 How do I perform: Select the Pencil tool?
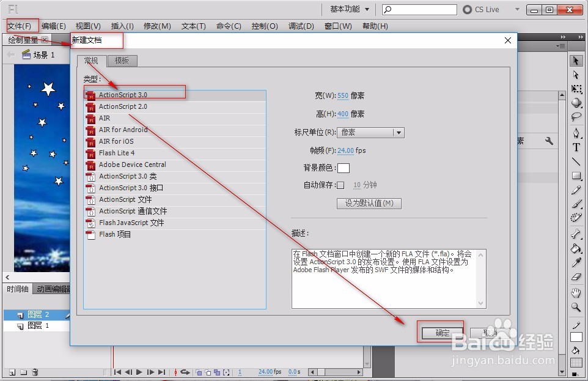576,190
